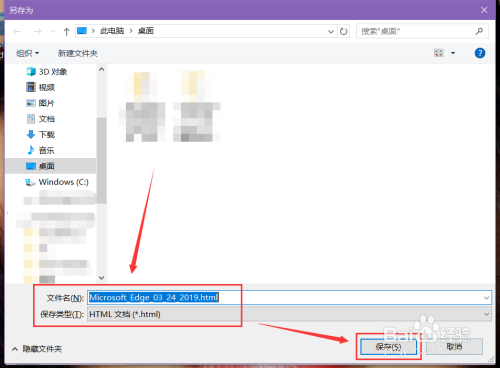Open the 组织 menu
The height and width of the screenshot is (368, 500).
click(x=28, y=53)
